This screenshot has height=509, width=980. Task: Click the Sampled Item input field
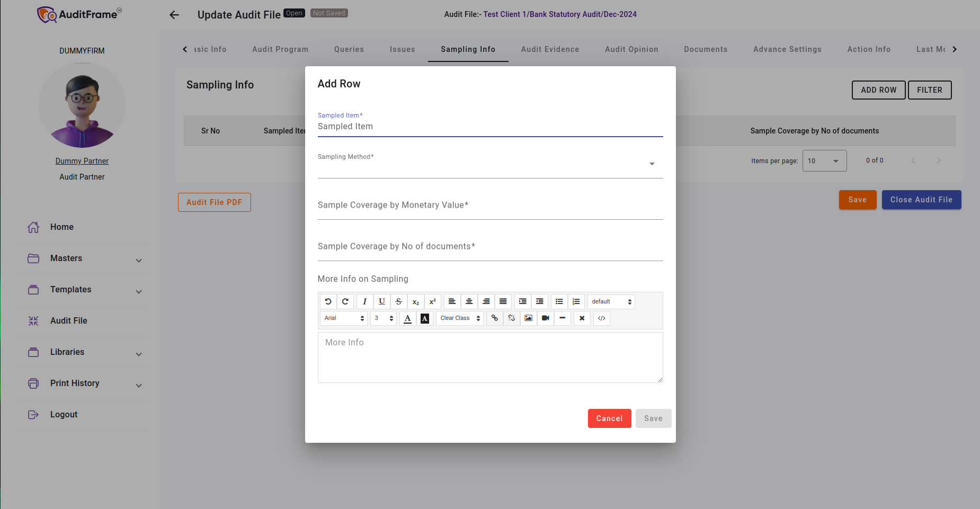pos(490,127)
